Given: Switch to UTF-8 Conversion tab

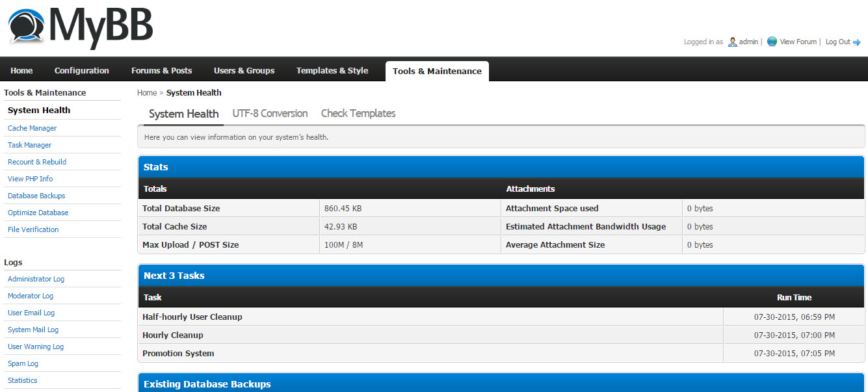Looking at the screenshot, I should click(x=270, y=113).
